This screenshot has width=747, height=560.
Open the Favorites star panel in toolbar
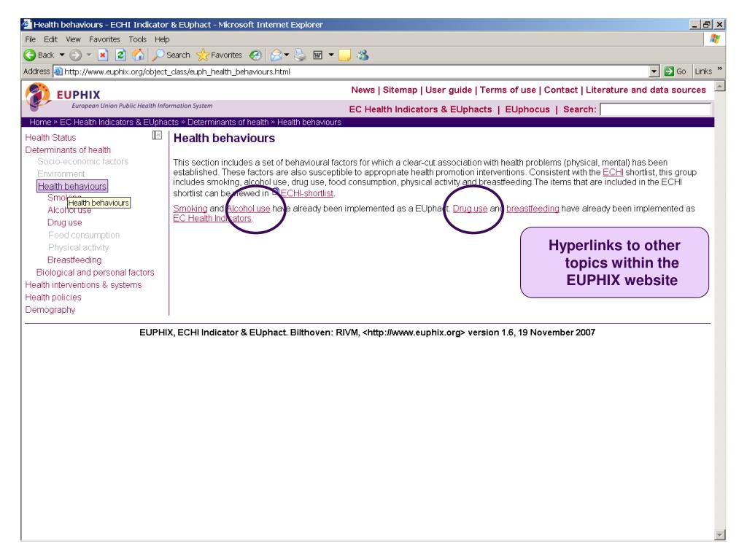[x=219, y=55]
